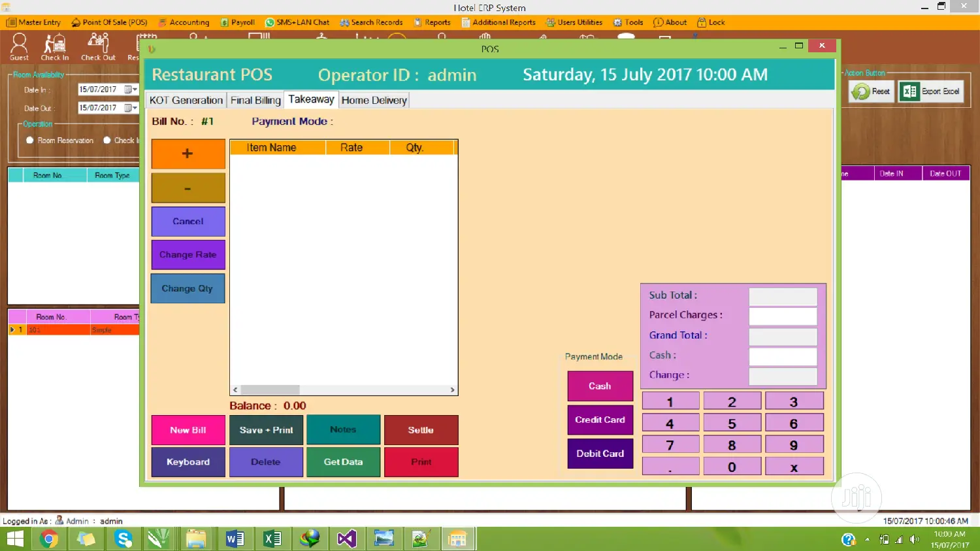This screenshot has height=551, width=980.
Task: Click right arrow of item list scrollbar
Action: 452,390
